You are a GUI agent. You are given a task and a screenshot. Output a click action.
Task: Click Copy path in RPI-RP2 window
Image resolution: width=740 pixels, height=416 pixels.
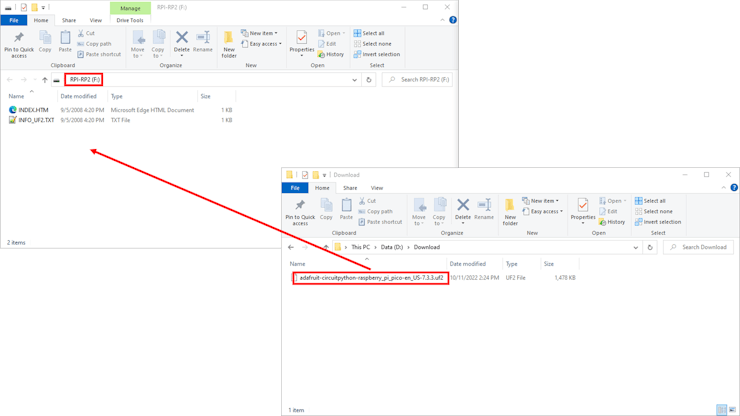point(94,43)
